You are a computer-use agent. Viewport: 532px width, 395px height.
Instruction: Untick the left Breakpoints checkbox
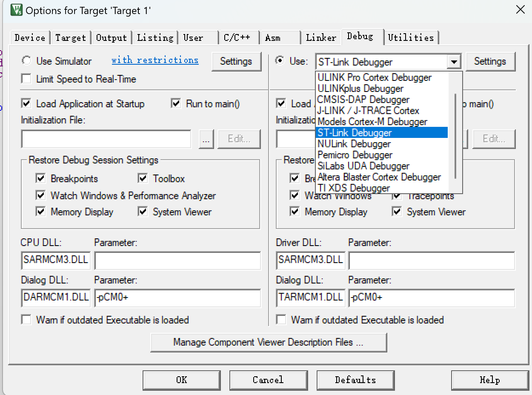click(41, 178)
